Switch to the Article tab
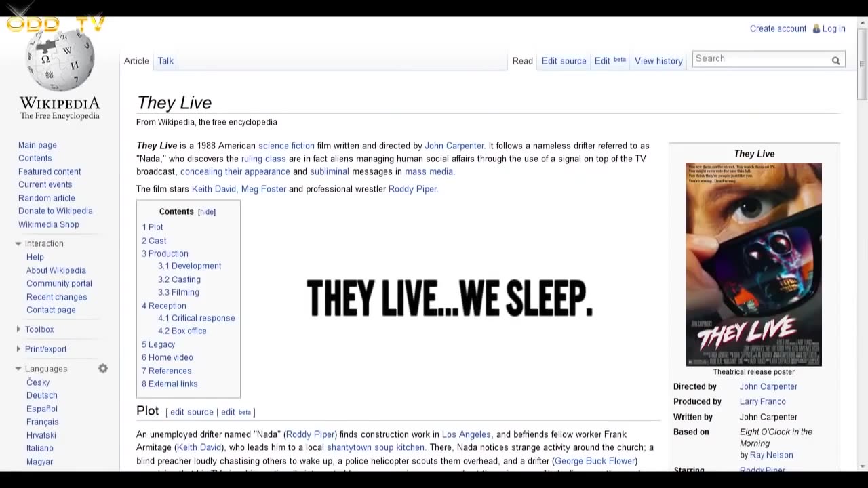This screenshot has height=488, width=868. [x=136, y=61]
